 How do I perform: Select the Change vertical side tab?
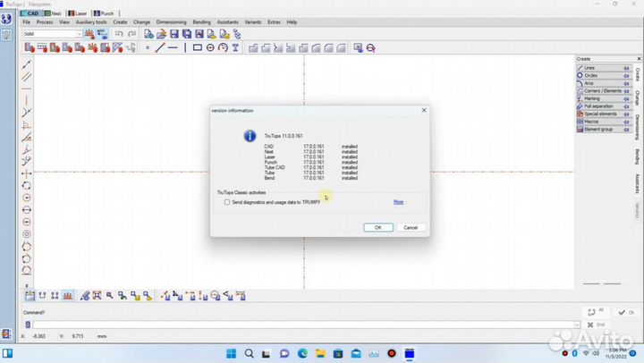638,97
